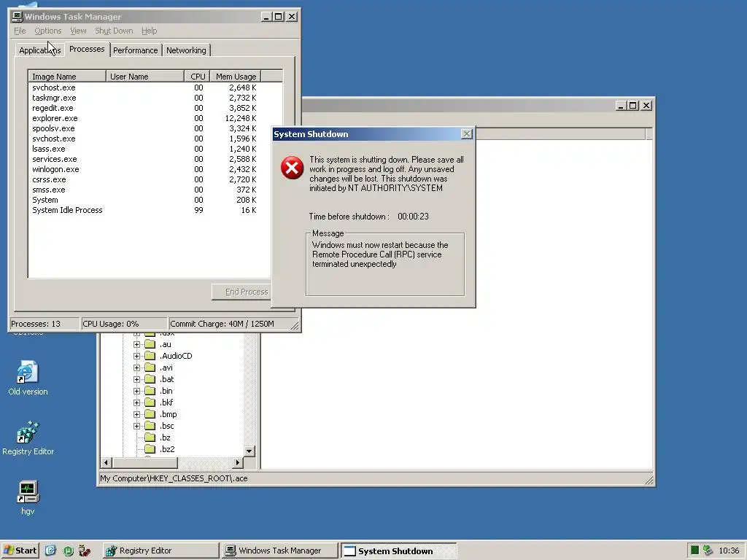This screenshot has width=747, height=560.
Task: Open the File menu in Task Manager
Action: coord(20,31)
